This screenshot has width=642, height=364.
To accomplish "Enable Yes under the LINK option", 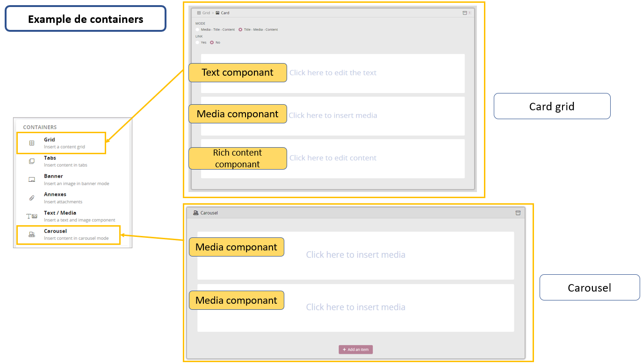I will click(198, 42).
